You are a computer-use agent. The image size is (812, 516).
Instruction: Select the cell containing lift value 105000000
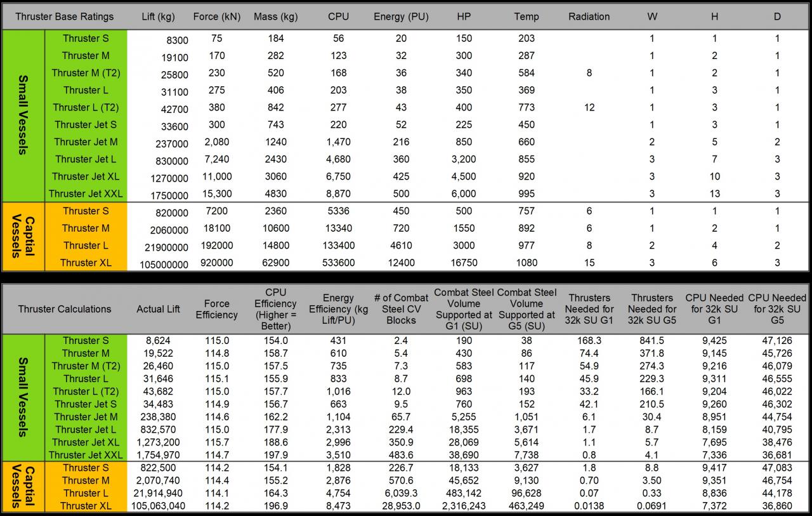click(x=160, y=264)
